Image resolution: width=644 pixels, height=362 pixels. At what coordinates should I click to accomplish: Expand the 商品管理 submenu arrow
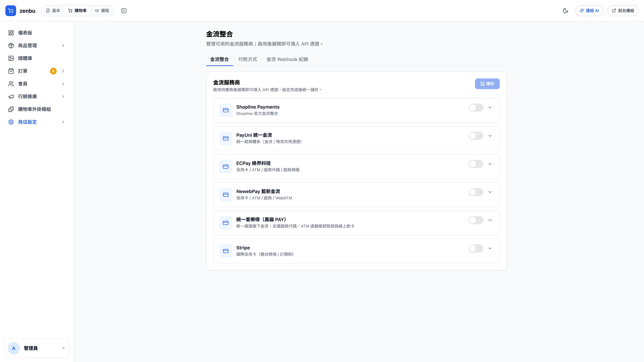[x=63, y=45]
